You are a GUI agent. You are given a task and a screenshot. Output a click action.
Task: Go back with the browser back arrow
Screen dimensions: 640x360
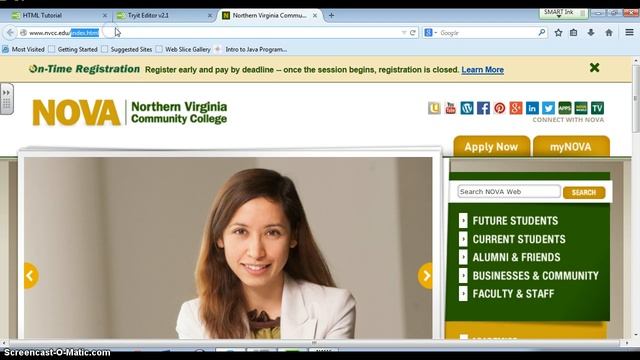click(x=10, y=33)
